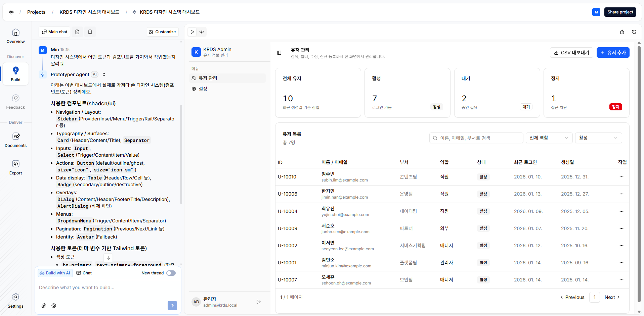This screenshot has height=316, width=644.
Task: Expand the Prototyper Agent selector
Action: click(x=104, y=74)
